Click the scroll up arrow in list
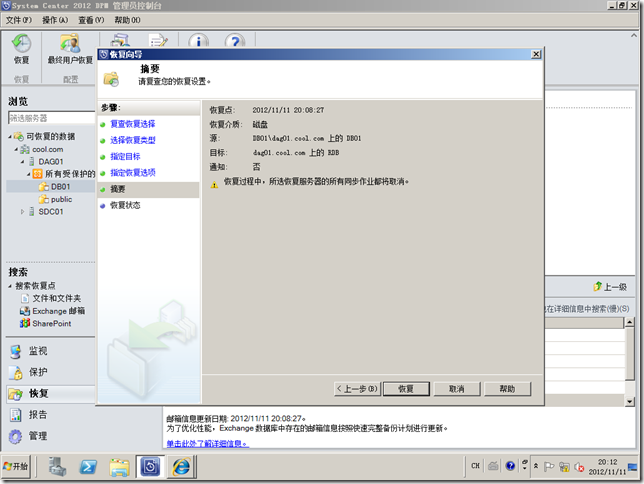The width and height of the screenshot is (644, 484). [630, 323]
